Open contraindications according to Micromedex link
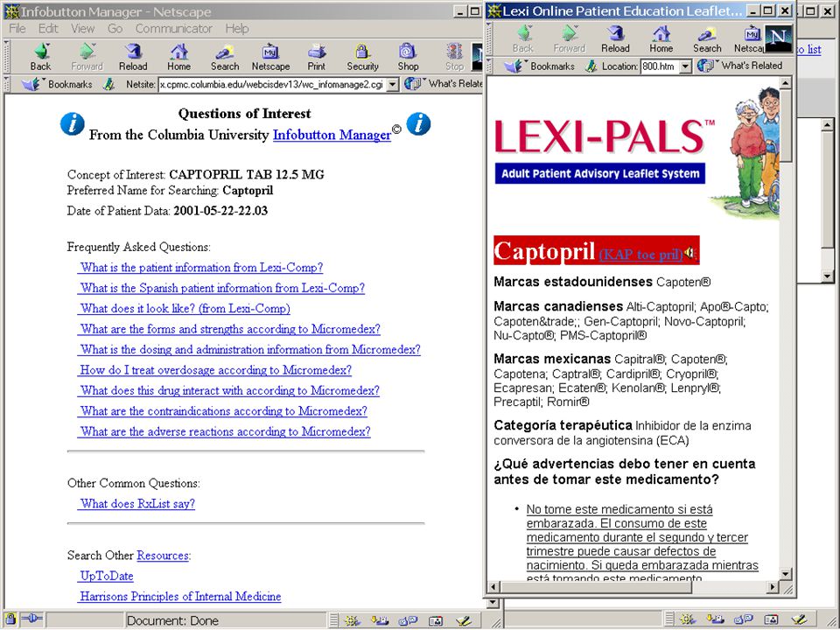 (222, 411)
